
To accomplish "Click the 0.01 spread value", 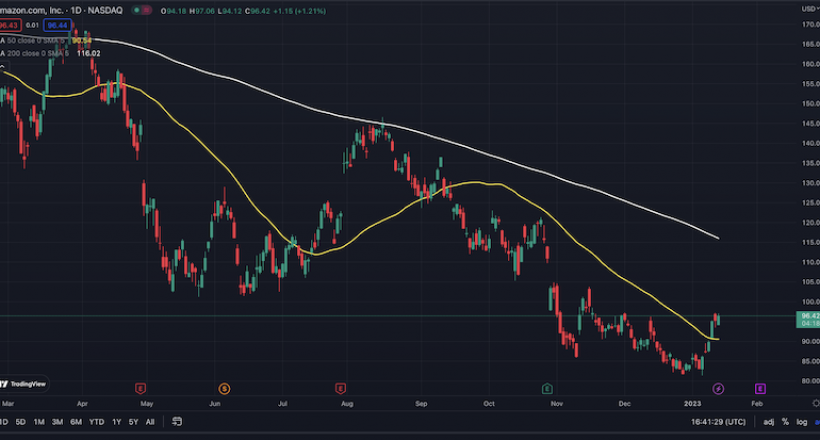I will [32, 25].
